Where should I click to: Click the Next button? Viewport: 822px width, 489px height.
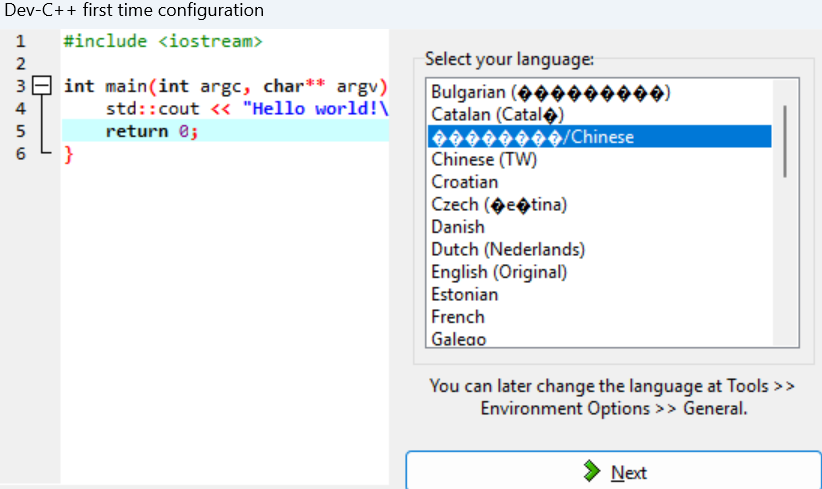pos(613,470)
